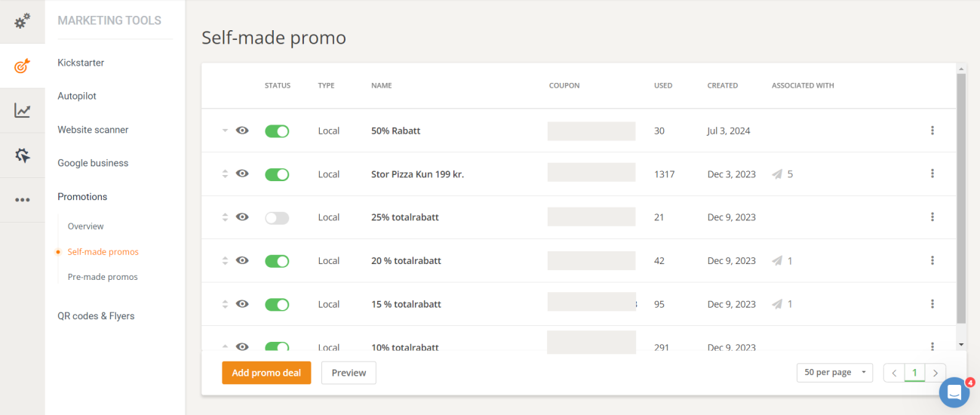
Task: Open the reports line chart icon
Action: [22, 111]
